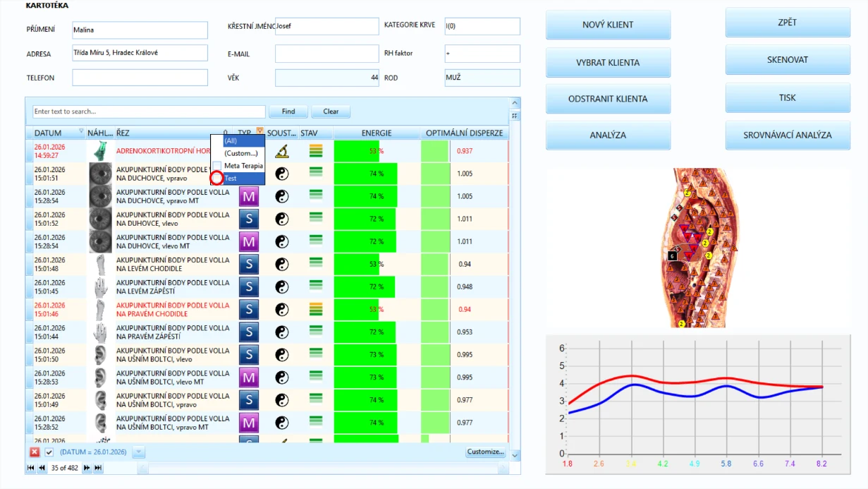Go to the next record in the navigator
The height and width of the screenshot is (489, 868).
[87, 468]
